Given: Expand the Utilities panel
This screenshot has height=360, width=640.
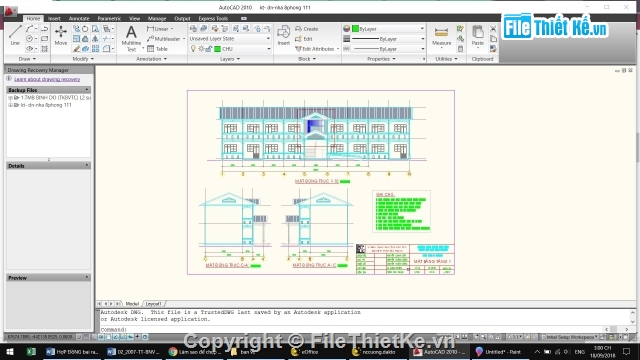Looking at the screenshot, I should (446, 59).
